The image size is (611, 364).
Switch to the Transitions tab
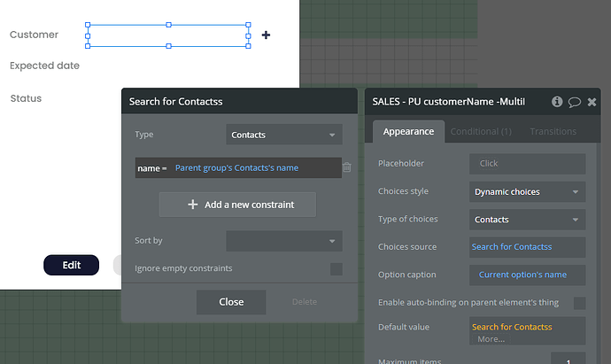pyautogui.click(x=553, y=132)
